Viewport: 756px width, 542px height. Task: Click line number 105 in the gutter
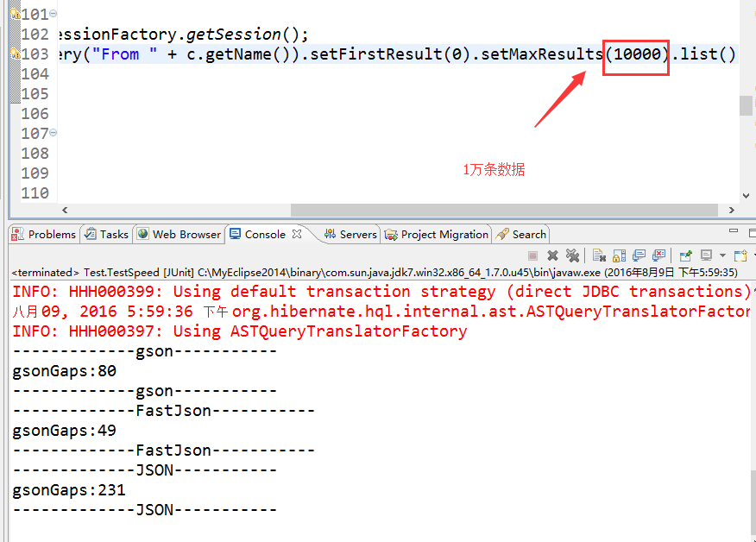(x=35, y=93)
